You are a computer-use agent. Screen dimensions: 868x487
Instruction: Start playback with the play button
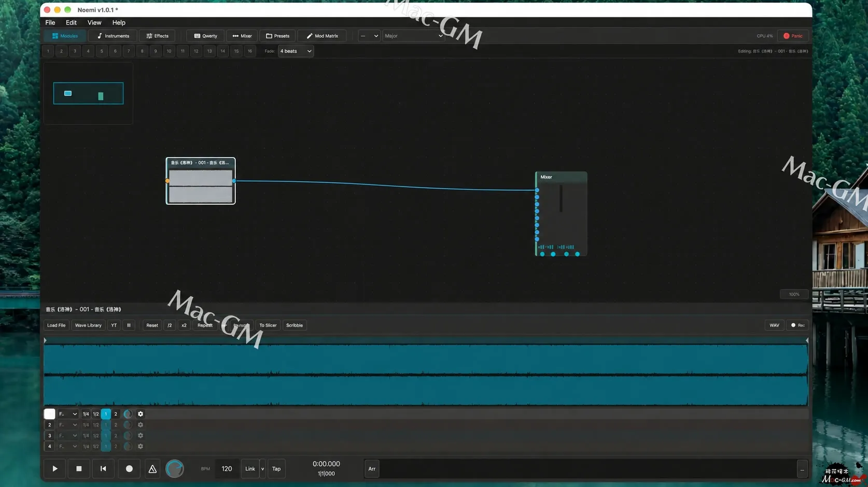point(54,468)
